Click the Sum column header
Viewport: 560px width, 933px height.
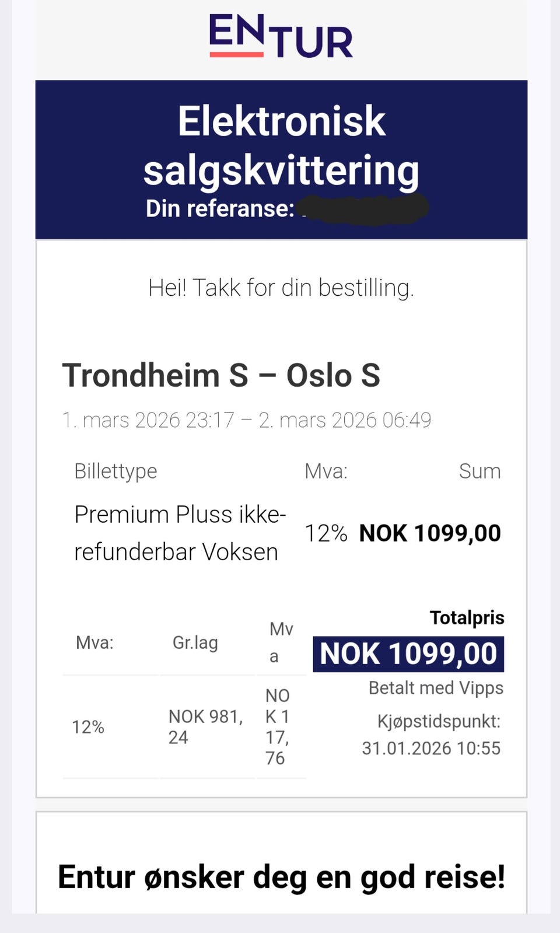coord(480,471)
